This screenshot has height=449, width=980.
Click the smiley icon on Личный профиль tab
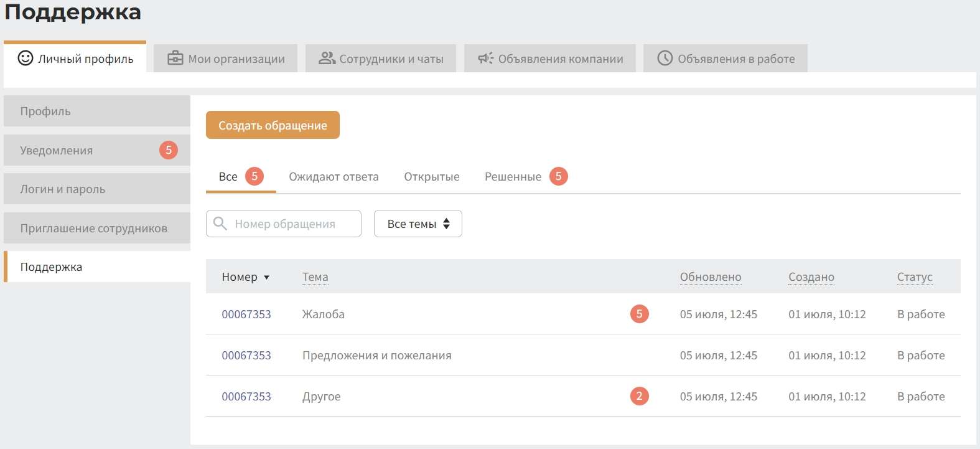point(26,59)
